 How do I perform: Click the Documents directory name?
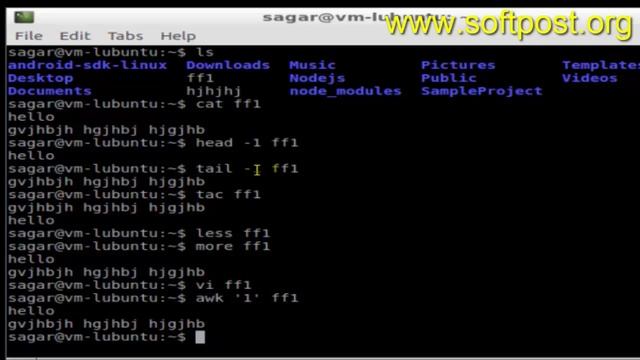click(x=50, y=91)
